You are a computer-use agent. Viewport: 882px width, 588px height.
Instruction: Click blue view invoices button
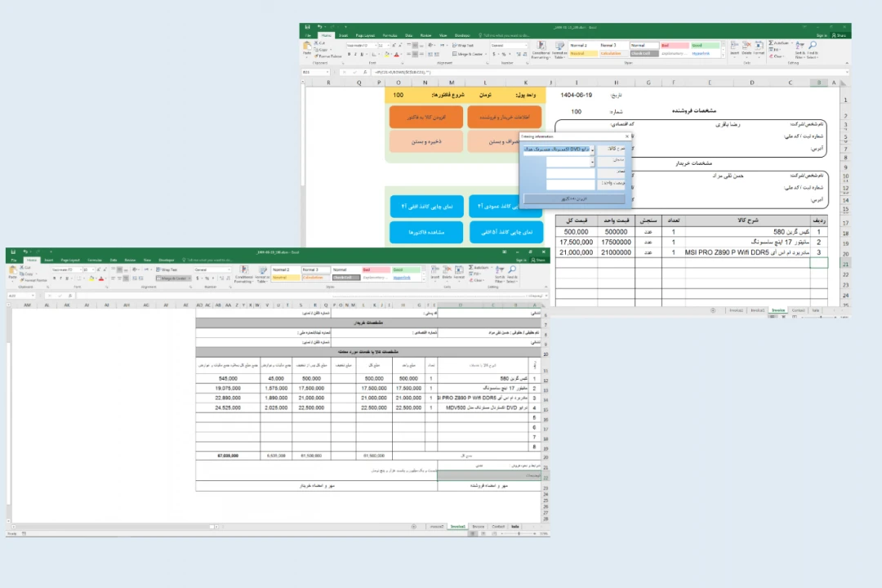[x=426, y=232]
